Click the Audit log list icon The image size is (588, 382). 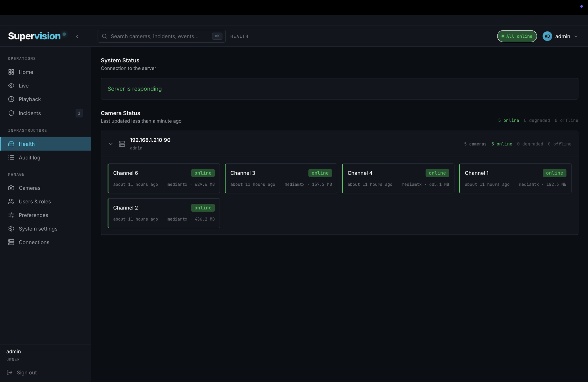pos(11,158)
